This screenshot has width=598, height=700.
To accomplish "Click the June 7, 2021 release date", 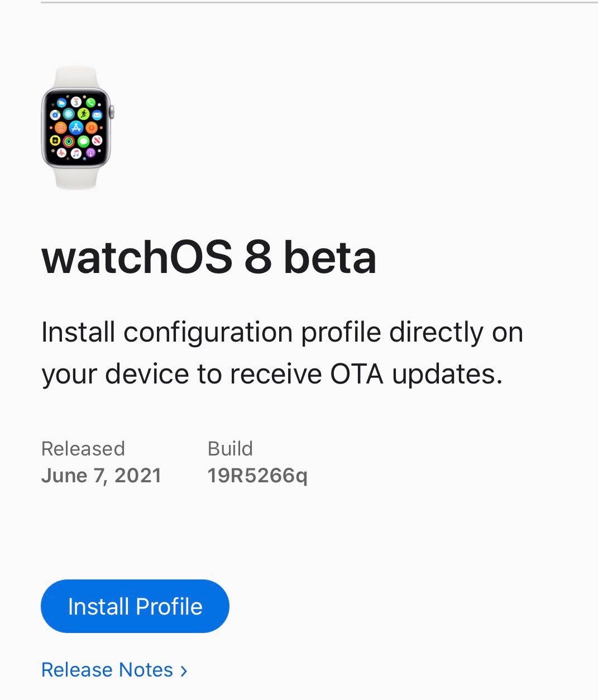I will [101, 476].
